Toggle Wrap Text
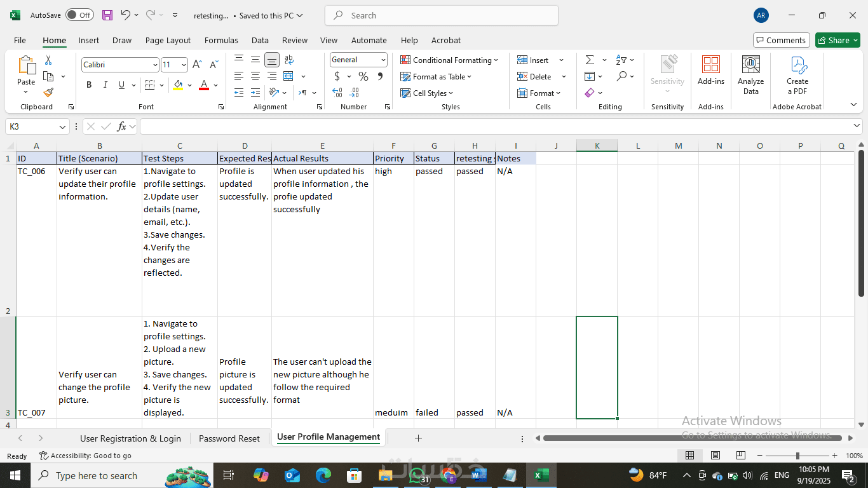 289,60
